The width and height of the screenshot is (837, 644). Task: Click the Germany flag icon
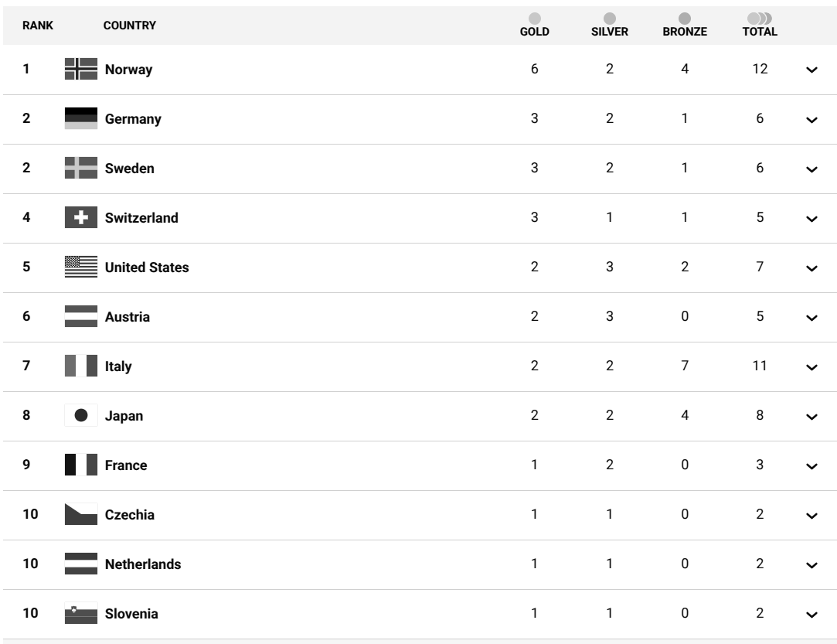tap(80, 119)
